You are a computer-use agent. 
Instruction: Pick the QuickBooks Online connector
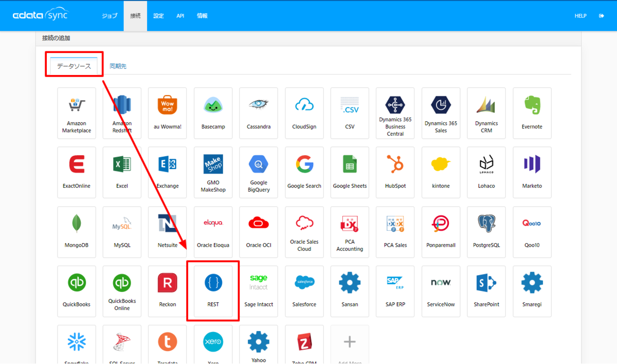[122, 291]
